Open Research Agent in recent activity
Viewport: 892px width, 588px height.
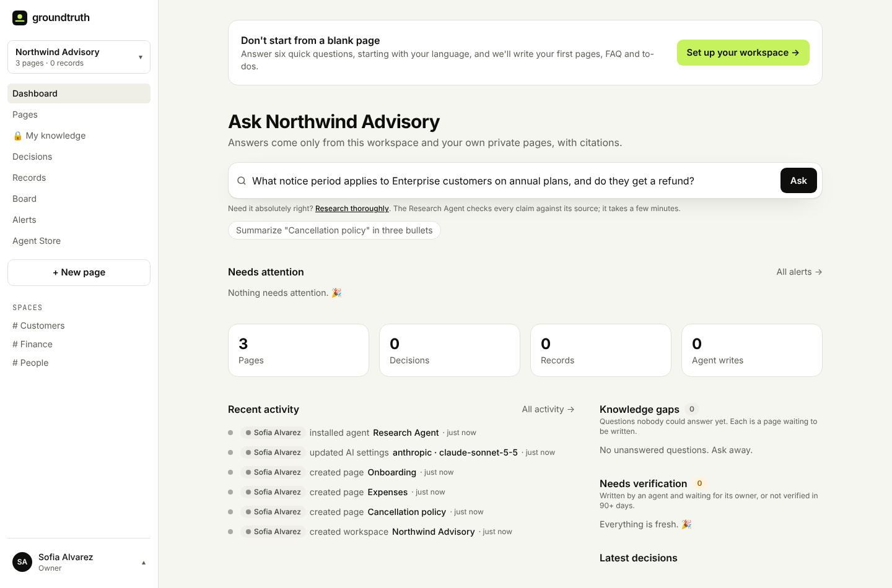tap(406, 433)
